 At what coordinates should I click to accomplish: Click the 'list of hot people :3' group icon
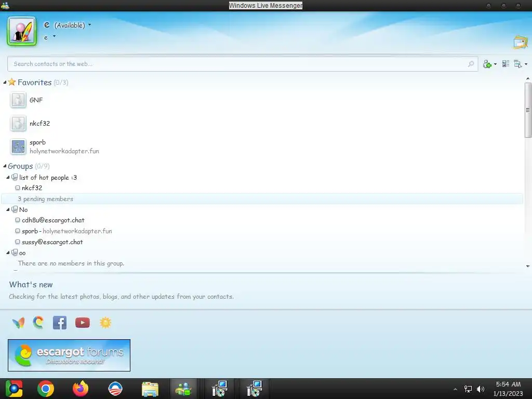(x=15, y=177)
